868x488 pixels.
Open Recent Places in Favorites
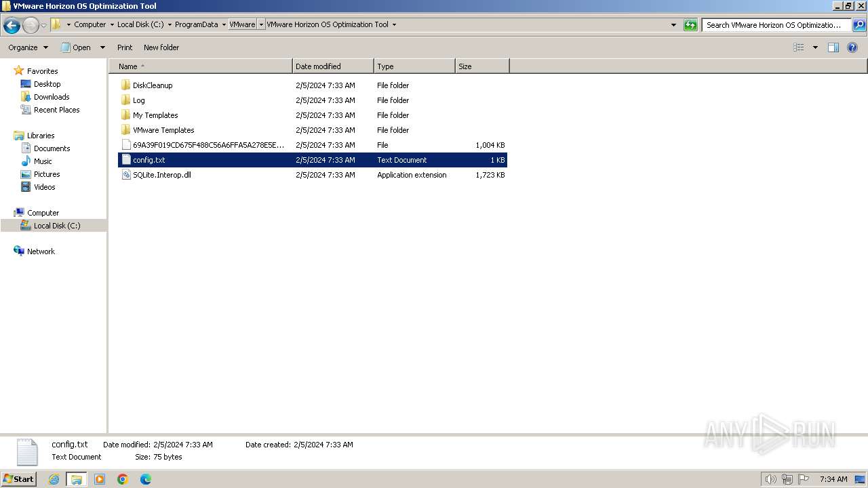[56, 110]
